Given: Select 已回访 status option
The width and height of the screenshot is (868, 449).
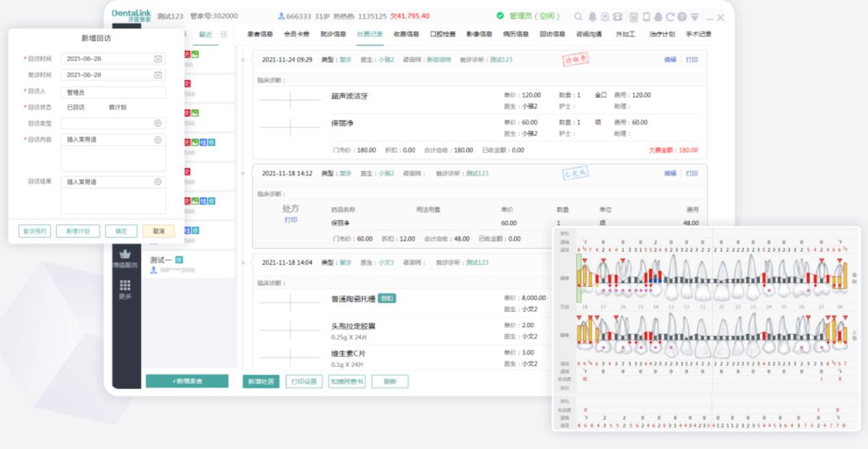Looking at the screenshot, I should (76, 107).
